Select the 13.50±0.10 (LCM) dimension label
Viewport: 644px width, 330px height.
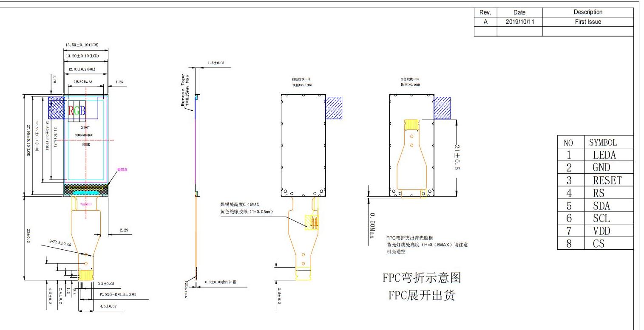pos(82,45)
